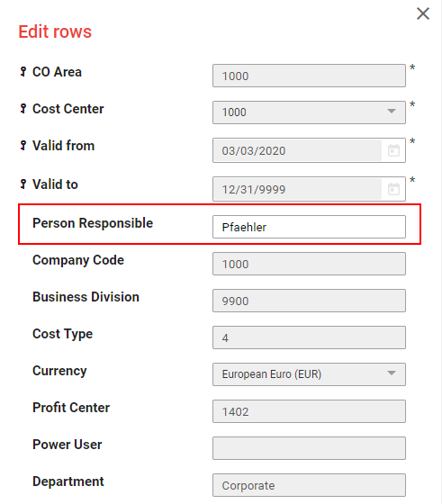Click the key icon beside Cost Center

pos(23,109)
